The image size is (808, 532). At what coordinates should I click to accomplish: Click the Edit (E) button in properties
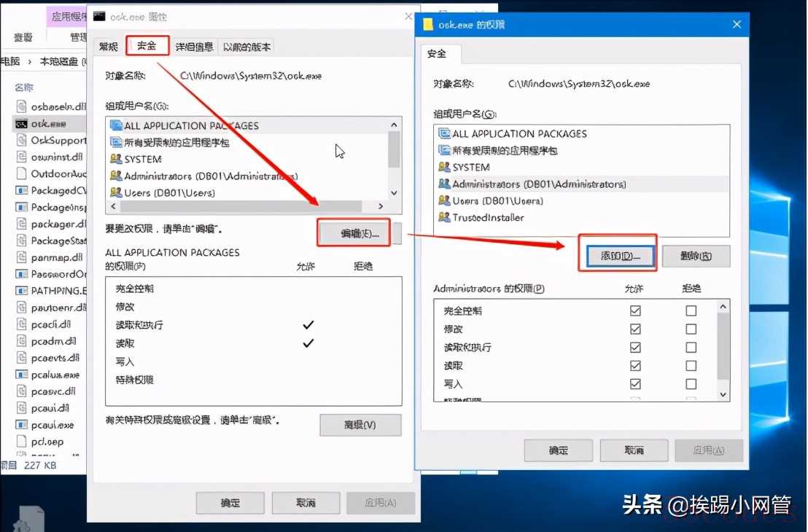coord(354,233)
